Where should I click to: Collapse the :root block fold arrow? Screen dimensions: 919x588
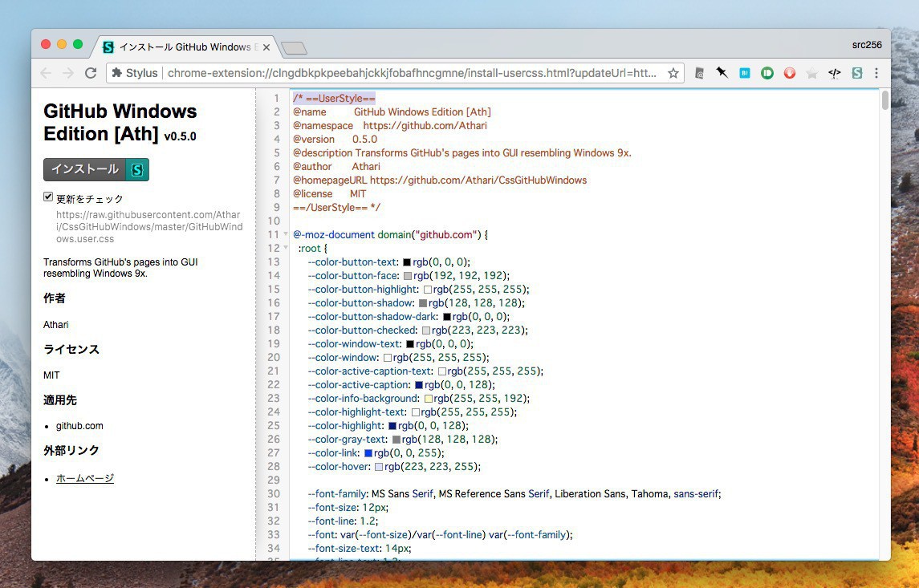(x=286, y=249)
